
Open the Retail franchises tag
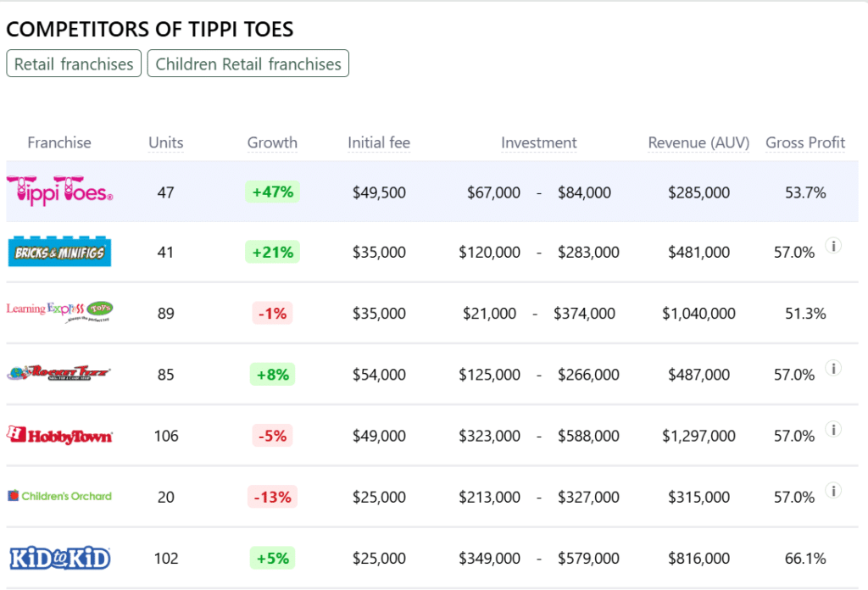[x=74, y=64]
